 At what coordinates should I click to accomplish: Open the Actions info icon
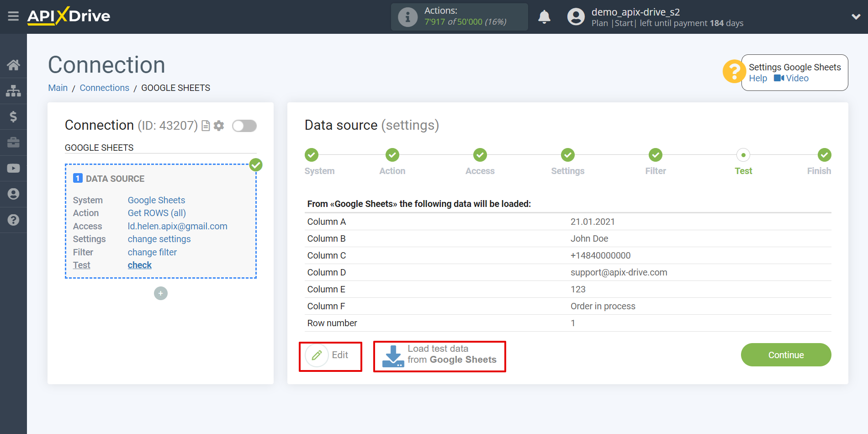click(x=408, y=17)
